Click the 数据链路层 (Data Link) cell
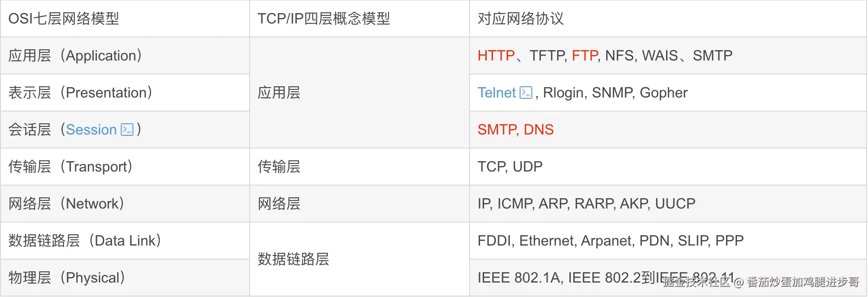 [85, 241]
